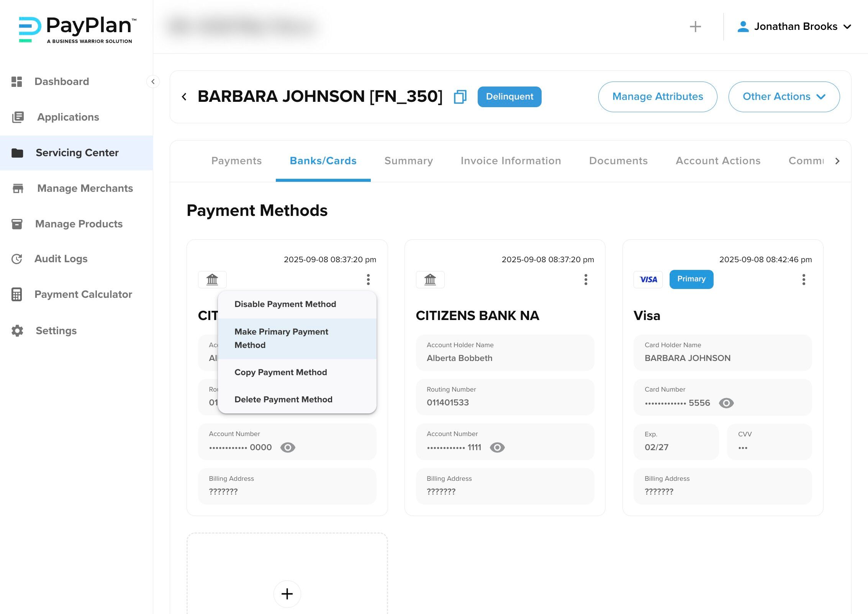868x614 pixels.
Task: Open Manage Merchants store icon
Action: [18, 188]
